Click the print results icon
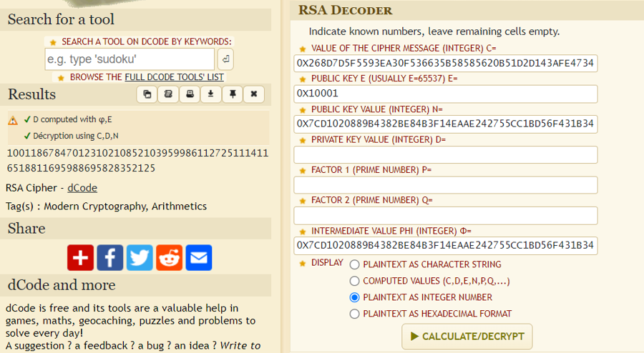Image resolution: width=644 pixels, height=353 pixels. (190, 94)
